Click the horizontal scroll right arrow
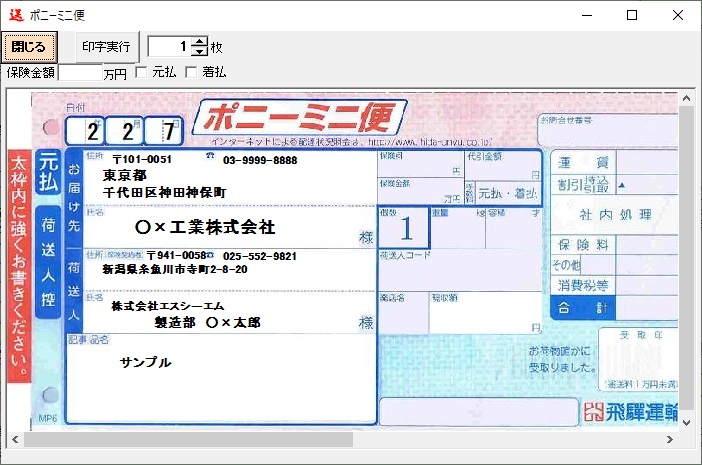Viewport: 702px width, 465px height. (x=670, y=439)
